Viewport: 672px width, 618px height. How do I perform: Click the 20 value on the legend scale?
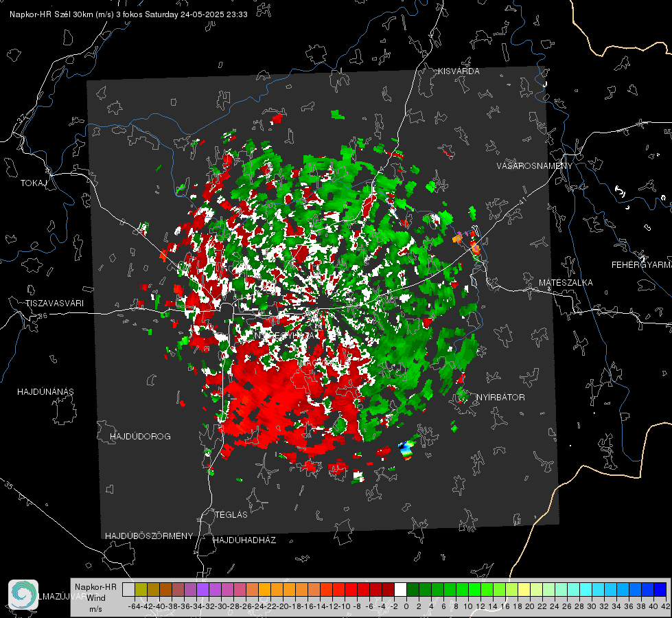(x=530, y=606)
